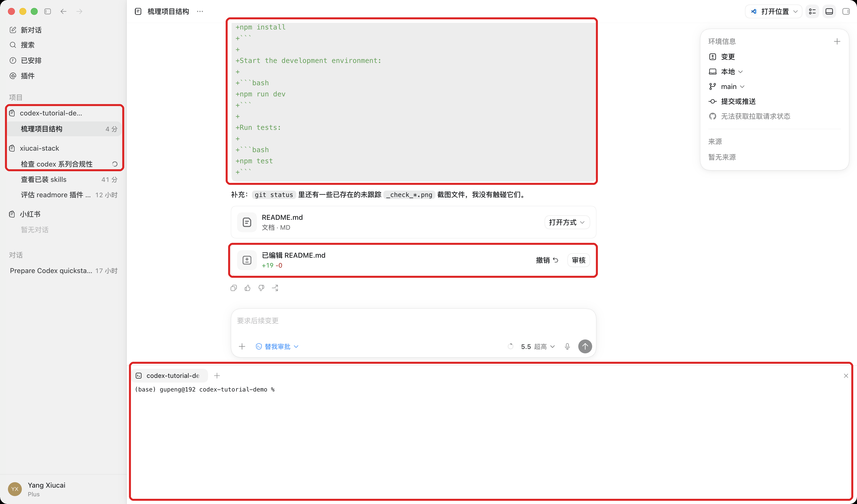Screen dimensions: 857x504
Task: Open the 打开位置 dropdown
Action: click(773, 11)
